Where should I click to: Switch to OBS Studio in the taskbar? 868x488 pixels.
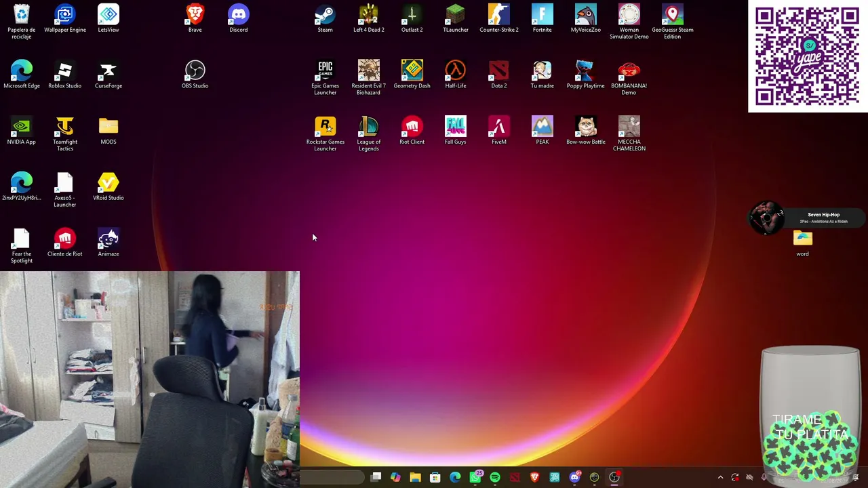point(614,477)
